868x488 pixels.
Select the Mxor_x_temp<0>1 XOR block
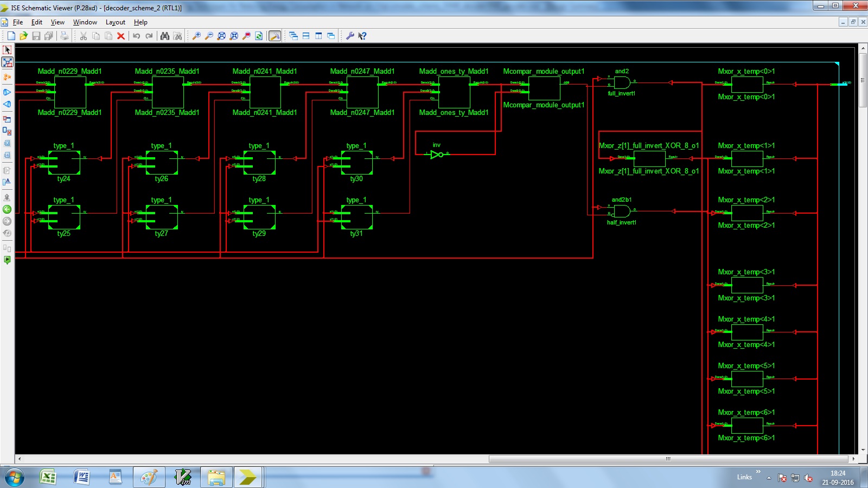(747, 84)
